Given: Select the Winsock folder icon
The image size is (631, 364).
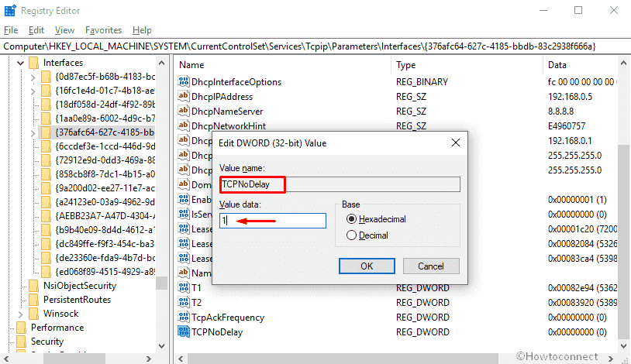Looking at the screenshot, I should coord(33,314).
